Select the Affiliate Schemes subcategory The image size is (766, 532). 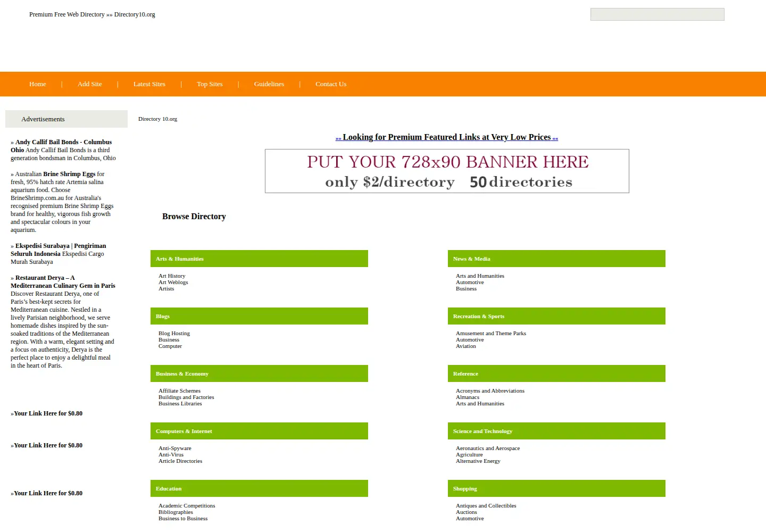[x=179, y=391]
